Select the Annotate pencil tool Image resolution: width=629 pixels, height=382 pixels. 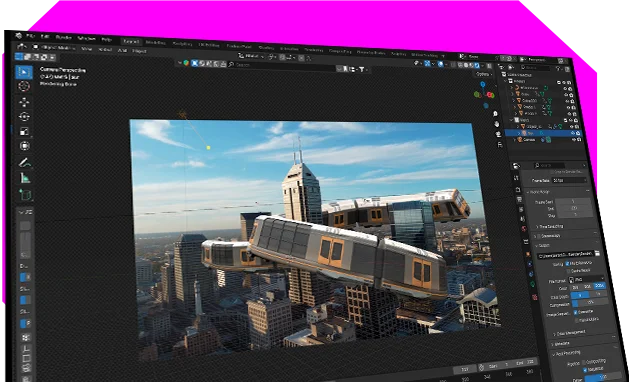tap(24, 163)
